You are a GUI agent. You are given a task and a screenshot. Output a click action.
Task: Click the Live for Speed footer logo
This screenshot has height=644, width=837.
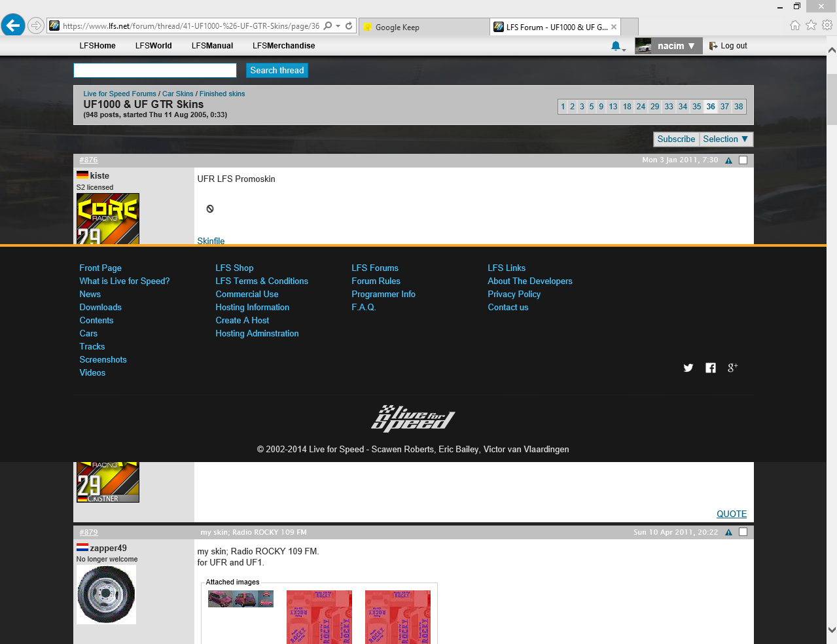pyautogui.click(x=413, y=418)
